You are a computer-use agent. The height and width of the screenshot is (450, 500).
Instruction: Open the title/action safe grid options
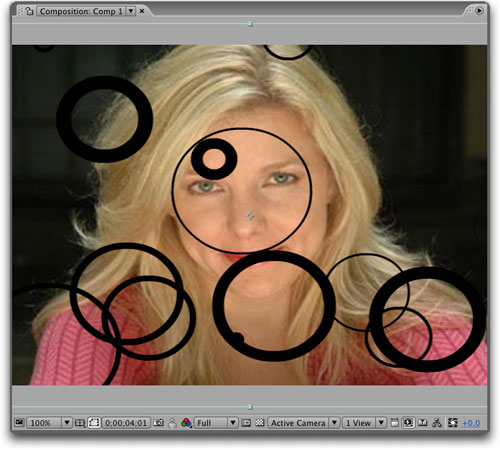coord(80,423)
